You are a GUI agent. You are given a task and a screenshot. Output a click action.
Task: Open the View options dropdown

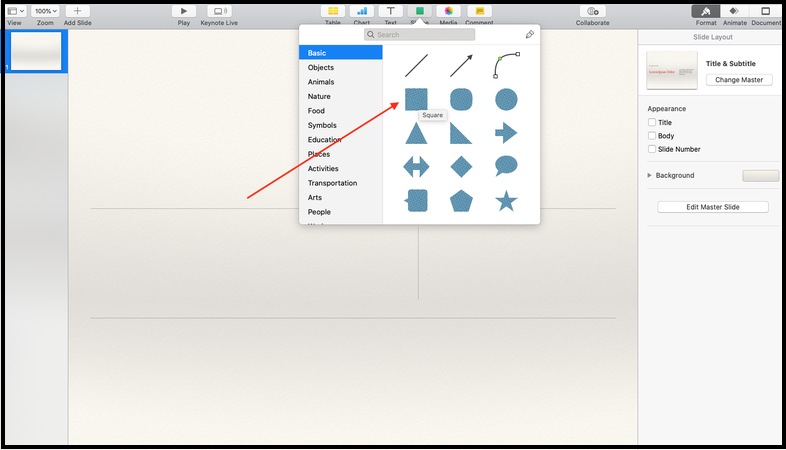15,11
